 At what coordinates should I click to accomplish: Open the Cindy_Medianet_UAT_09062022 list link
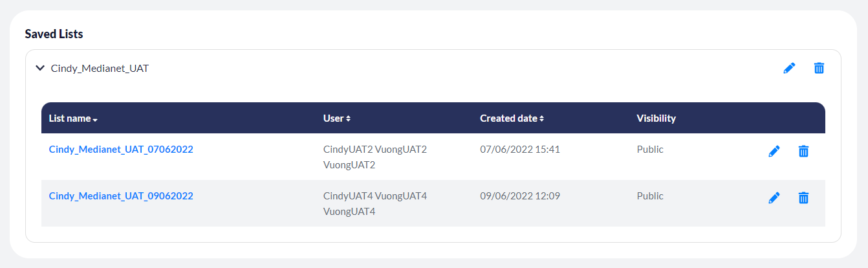[x=121, y=196]
